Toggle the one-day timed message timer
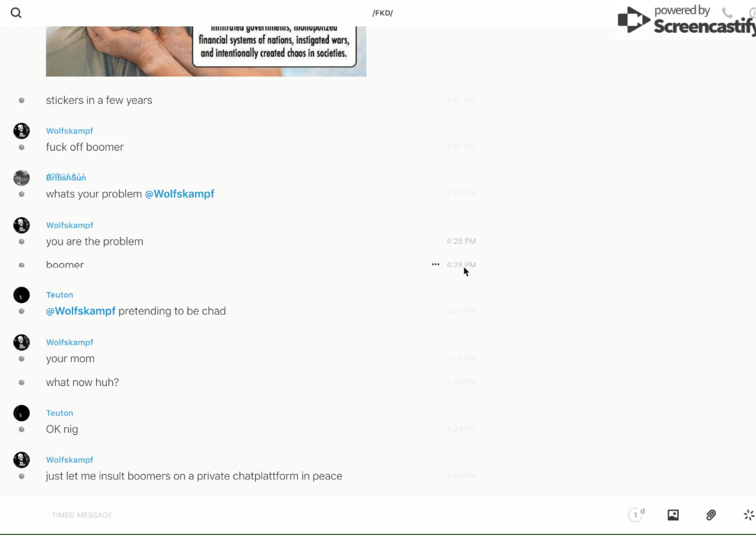756x535 pixels. [636, 514]
